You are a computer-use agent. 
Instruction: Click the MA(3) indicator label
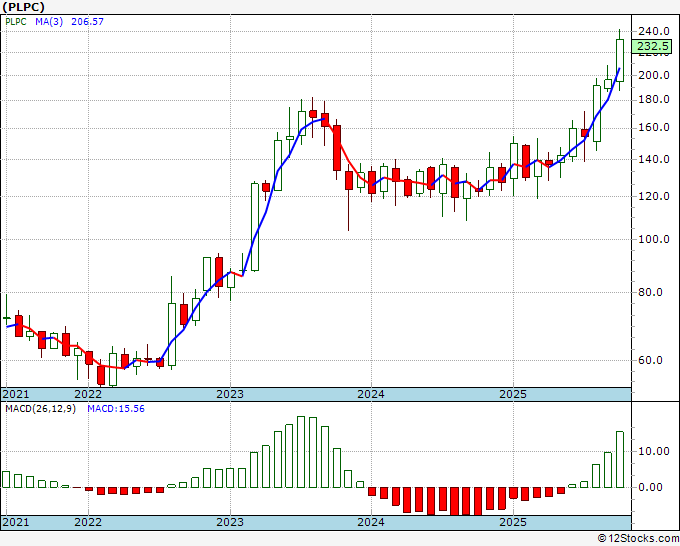click(49, 21)
